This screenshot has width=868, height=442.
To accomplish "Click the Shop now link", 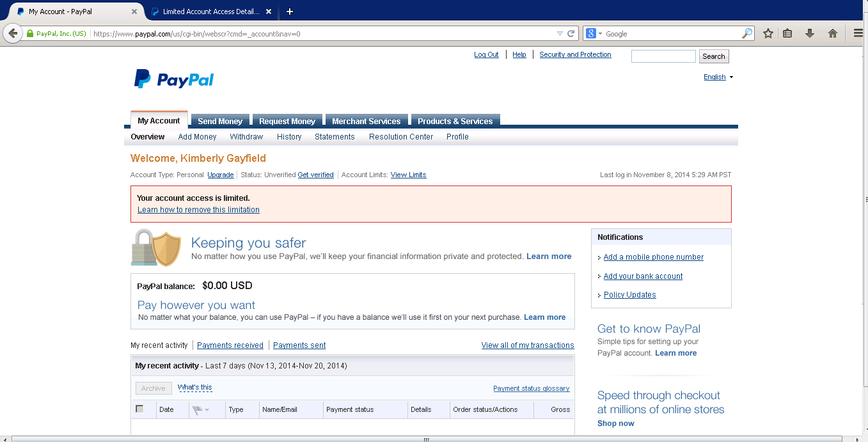I will coord(616,423).
